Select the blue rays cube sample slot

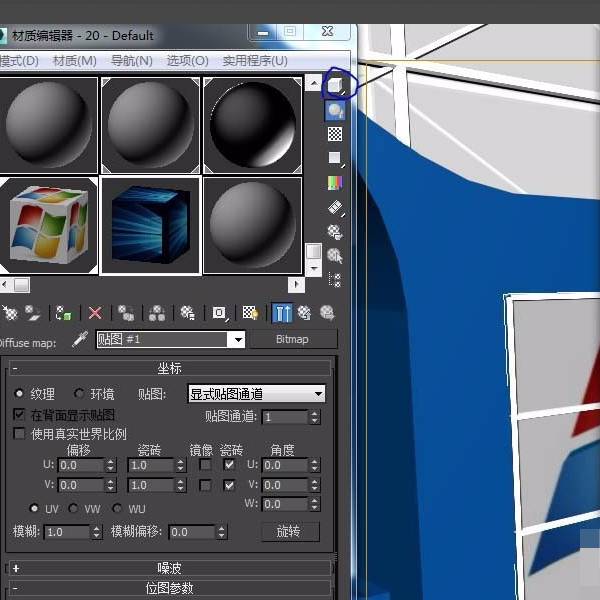pyautogui.click(x=150, y=225)
